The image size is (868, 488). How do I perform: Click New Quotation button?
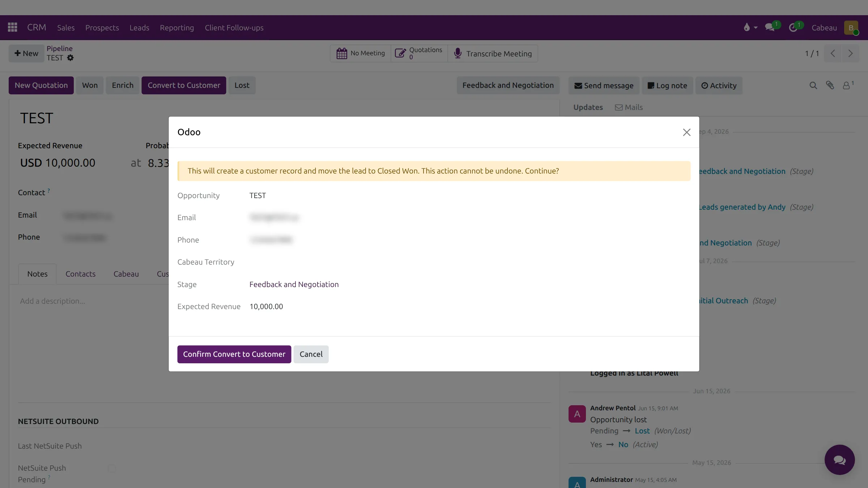coord(41,85)
